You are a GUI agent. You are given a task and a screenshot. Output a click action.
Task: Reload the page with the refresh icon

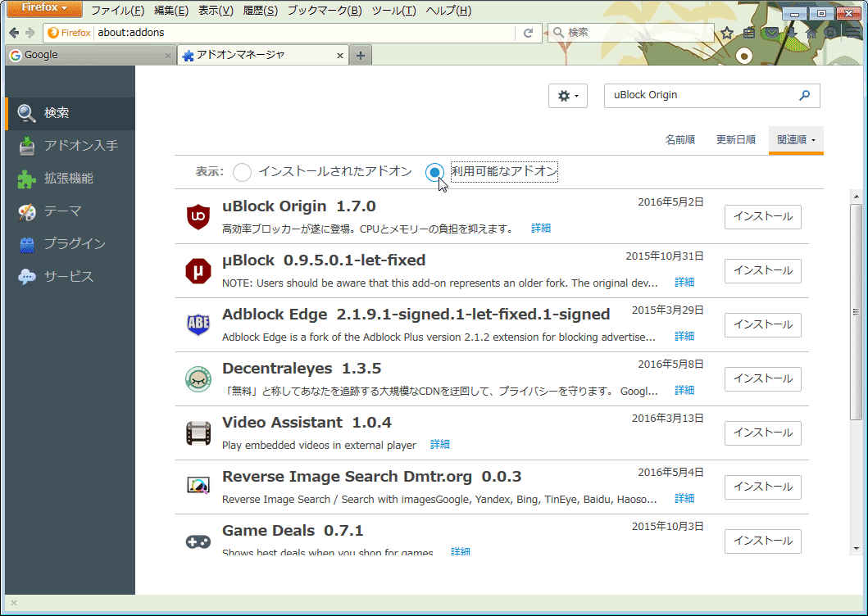(x=528, y=34)
